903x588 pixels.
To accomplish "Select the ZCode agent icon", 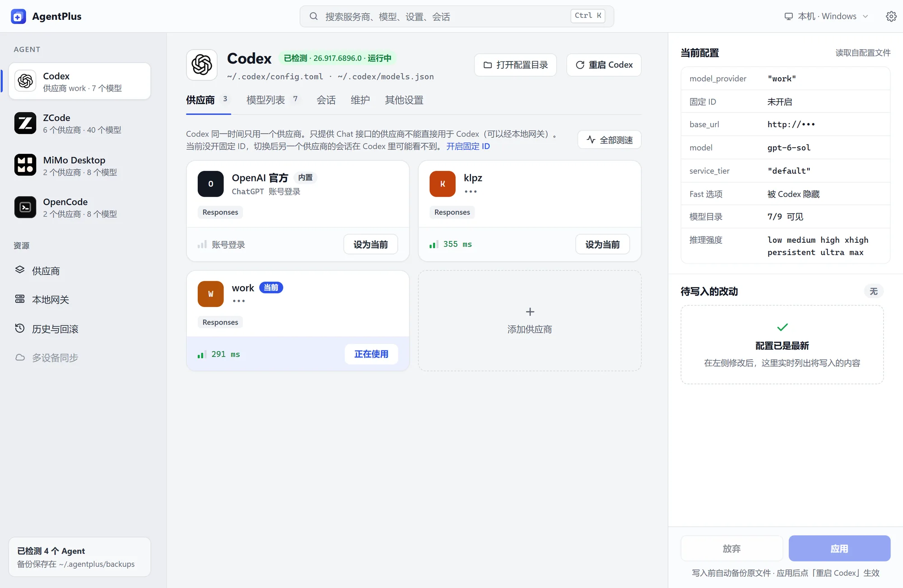I will coord(25,123).
